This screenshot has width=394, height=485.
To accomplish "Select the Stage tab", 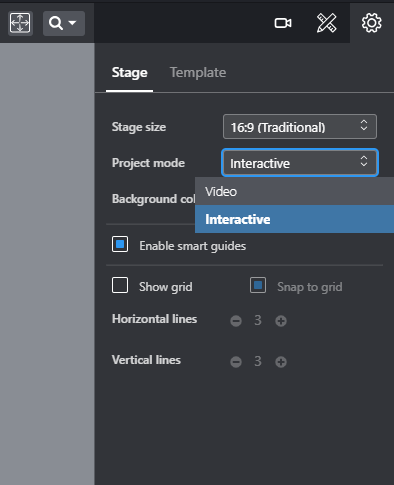I will 129,73.
